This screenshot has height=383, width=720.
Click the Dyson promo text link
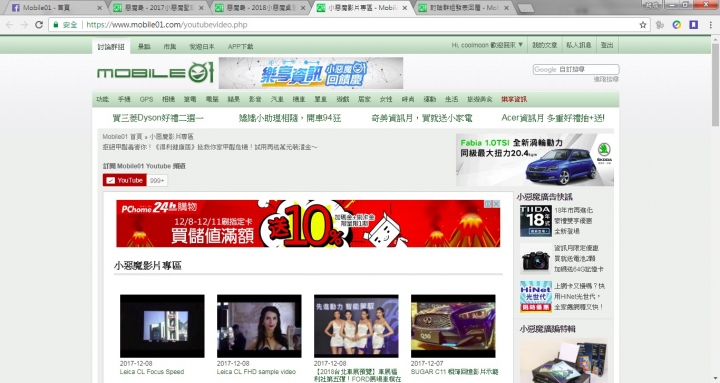click(158, 118)
